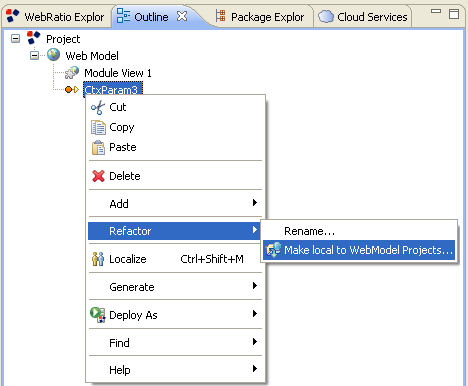Click the Package Explorer tab icon
The height and width of the screenshot is (386, 468).
[x=220, y=16]
